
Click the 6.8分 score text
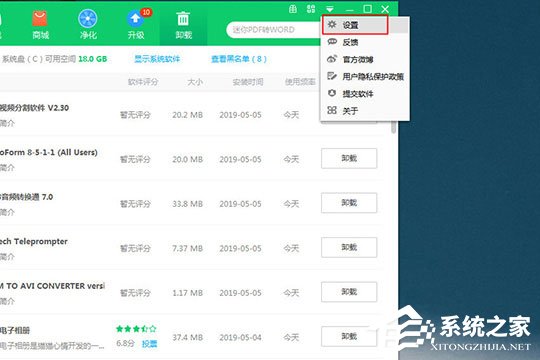[125, 343]
